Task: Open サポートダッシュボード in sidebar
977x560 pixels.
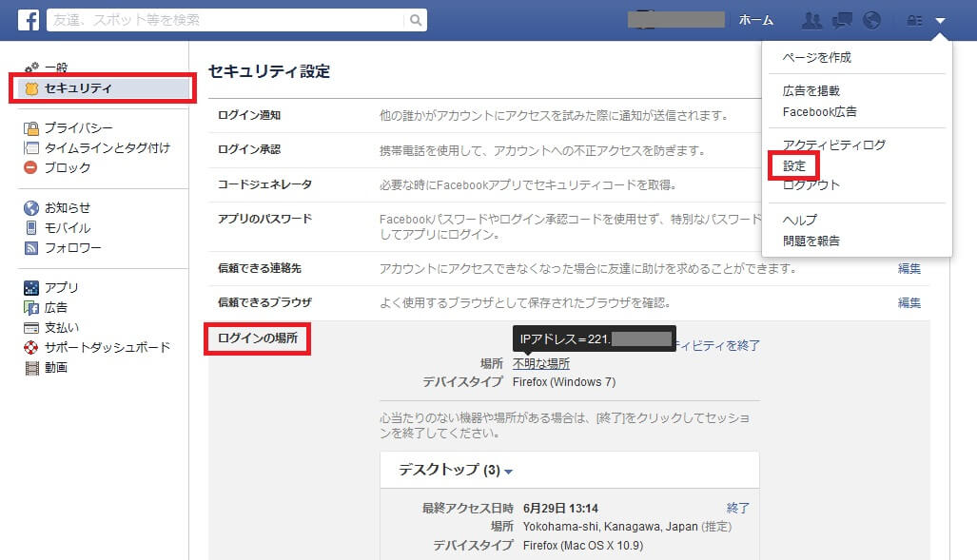Action: pos(107,348)
